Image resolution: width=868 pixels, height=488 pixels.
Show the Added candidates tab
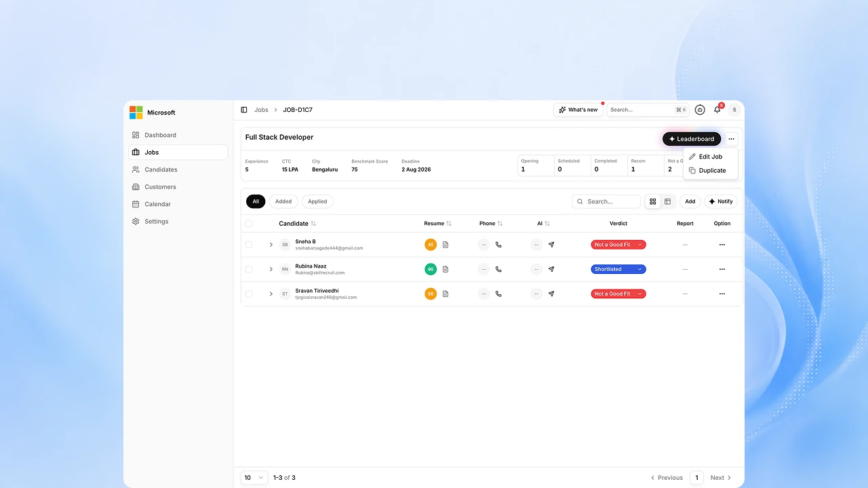(283, 201)
